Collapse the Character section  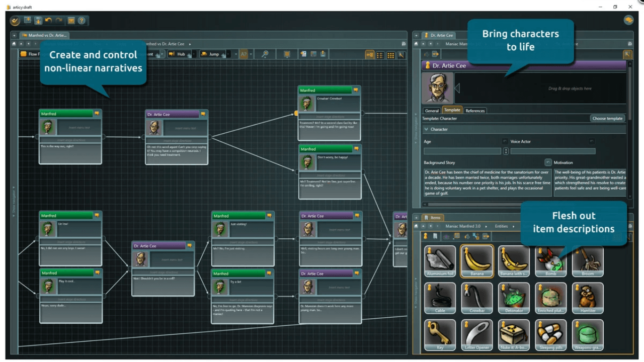426,129
